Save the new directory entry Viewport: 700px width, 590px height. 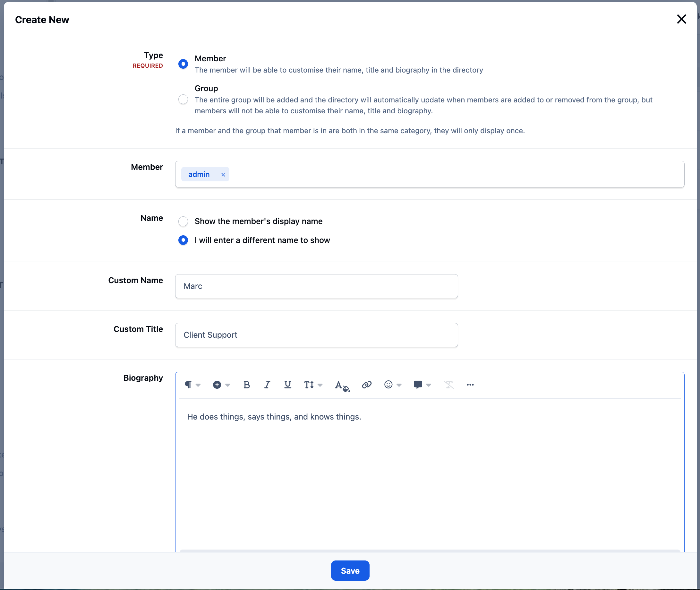tap(350, 571)
